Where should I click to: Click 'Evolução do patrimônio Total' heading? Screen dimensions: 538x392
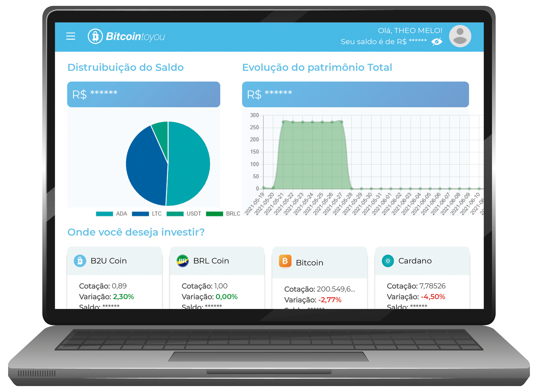(317, 68)
